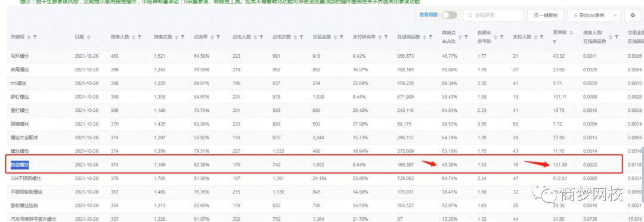644x222 pixels.
Task: Click the 121.98 客单价 value
Action: tap(560, 165)
